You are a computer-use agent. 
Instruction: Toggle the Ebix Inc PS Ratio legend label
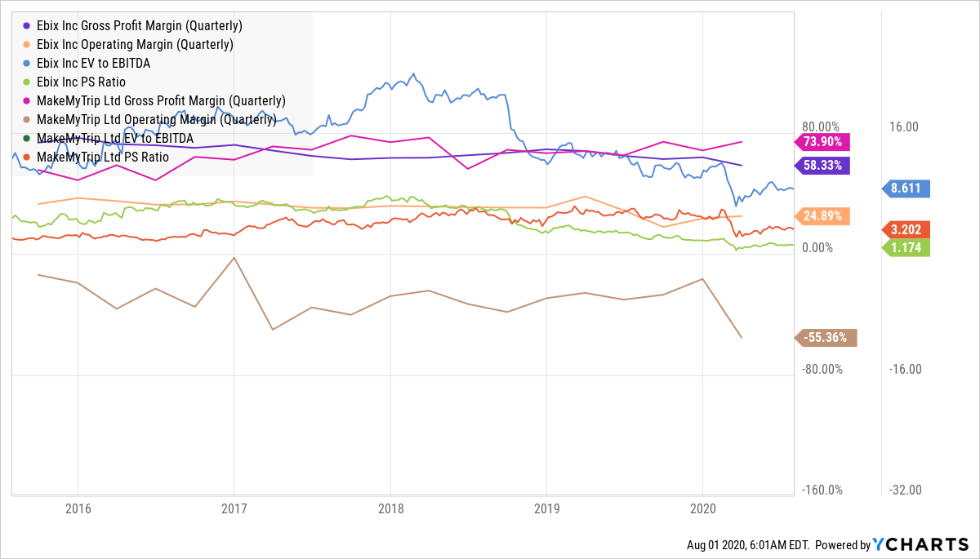82,82
